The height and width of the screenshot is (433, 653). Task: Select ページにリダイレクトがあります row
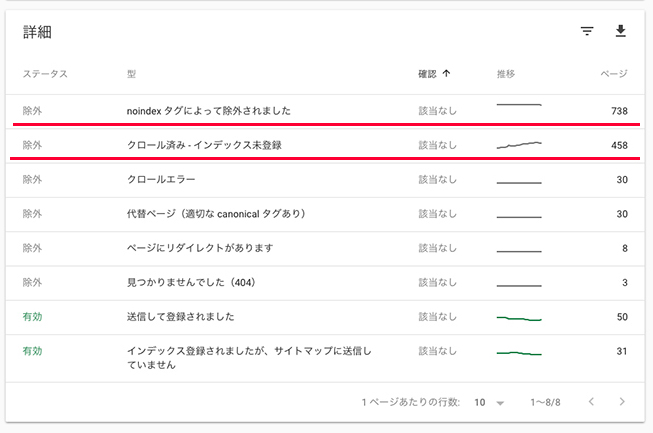(200, 248)
